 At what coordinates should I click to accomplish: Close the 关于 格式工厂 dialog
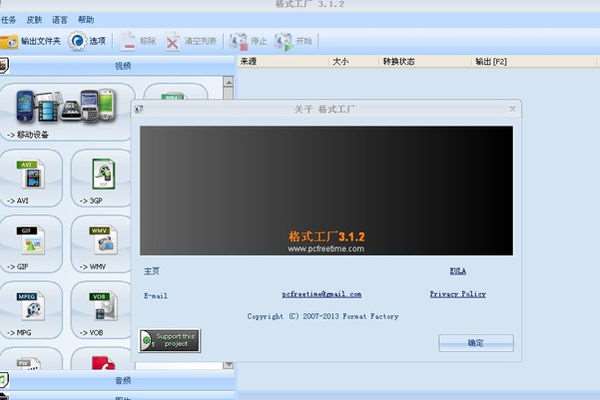(x=512, y=109)
